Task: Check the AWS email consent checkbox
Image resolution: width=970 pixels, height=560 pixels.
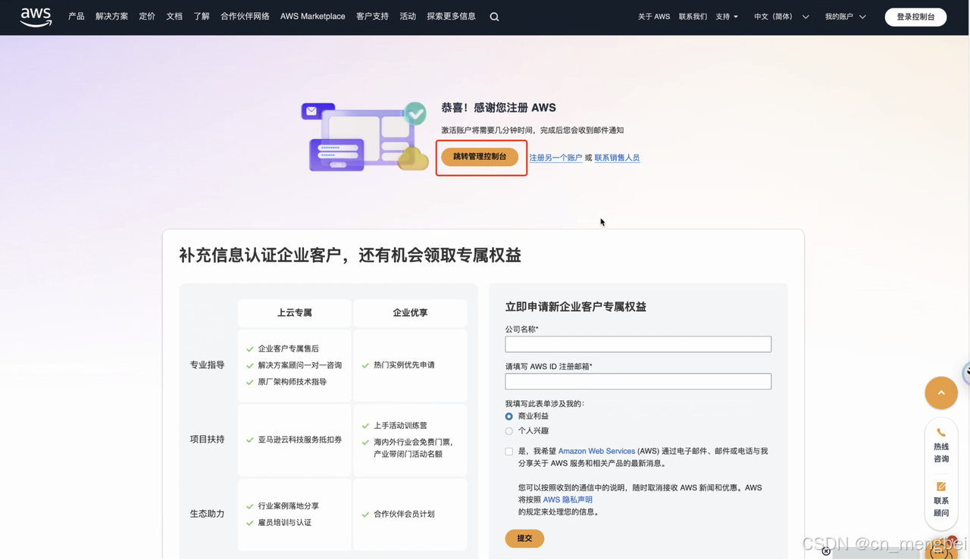Action: [x=508, y=451]
